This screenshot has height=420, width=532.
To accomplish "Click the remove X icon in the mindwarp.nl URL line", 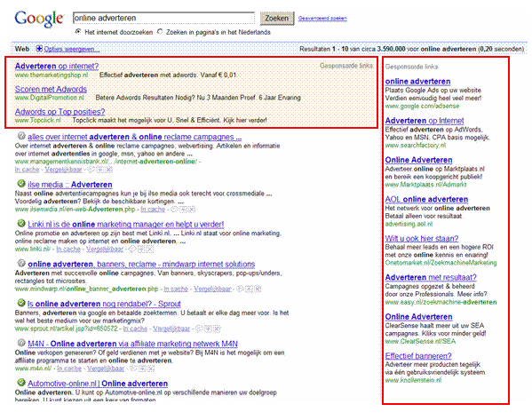I will [x=258, y=289].
